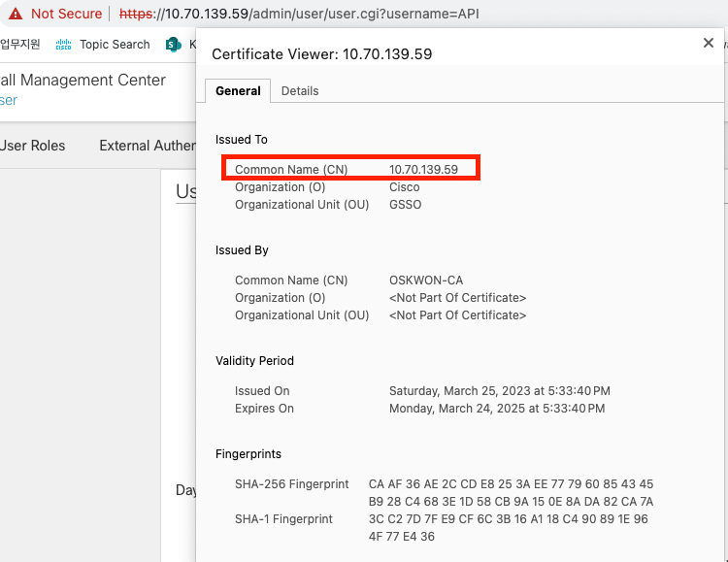Select Organizational Unit value GSSO
Image resolution: width=728 pixels, height=562 pixels.
click(x=406, y=205)
